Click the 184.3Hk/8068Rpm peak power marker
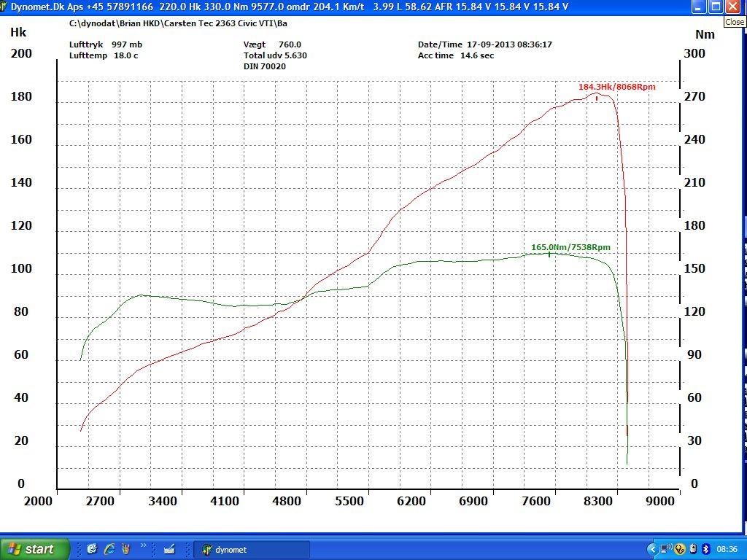Screen dimensions: 747x560 [615, 87]
